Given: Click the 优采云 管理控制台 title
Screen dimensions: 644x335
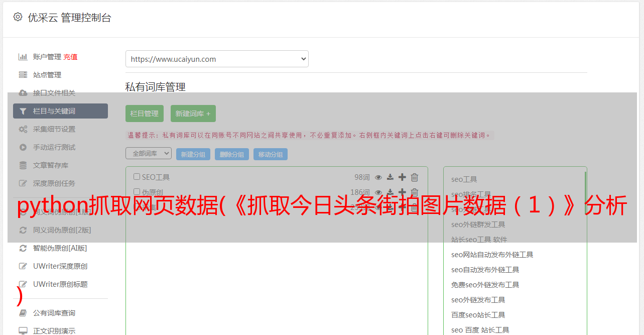Looking at the screenshot, I should point(69,18).
